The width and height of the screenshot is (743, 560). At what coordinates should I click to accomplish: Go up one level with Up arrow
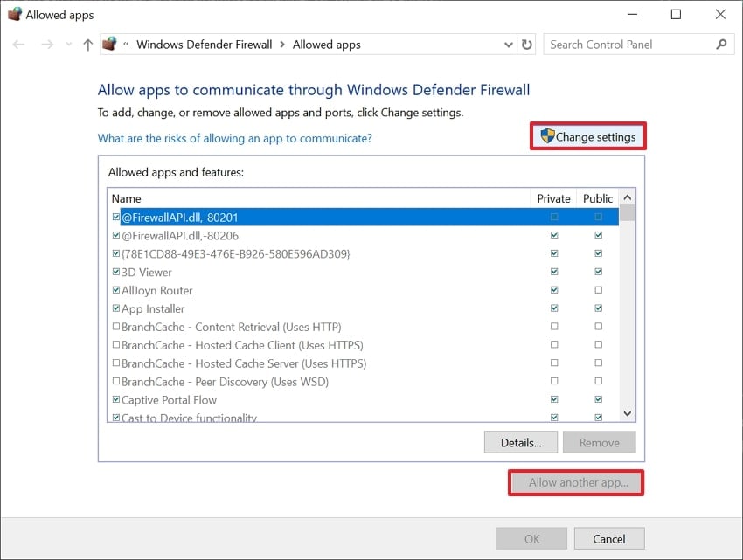coord(87,45)
